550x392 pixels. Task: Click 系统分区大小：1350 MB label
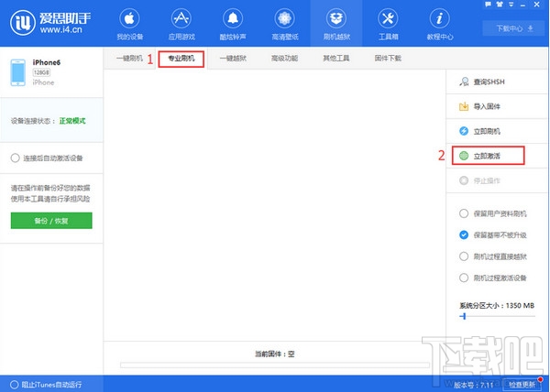coord(497,306)
